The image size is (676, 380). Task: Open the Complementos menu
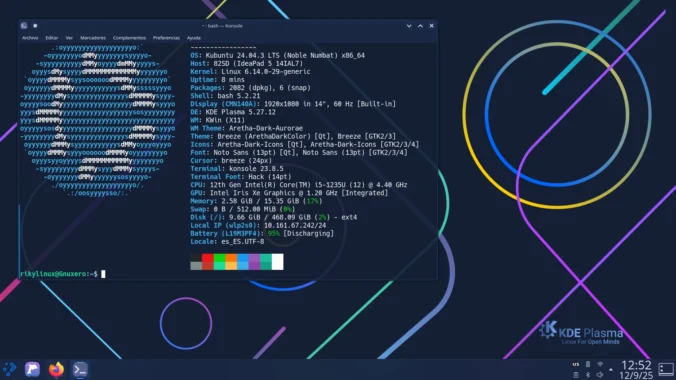coord(129,38)
